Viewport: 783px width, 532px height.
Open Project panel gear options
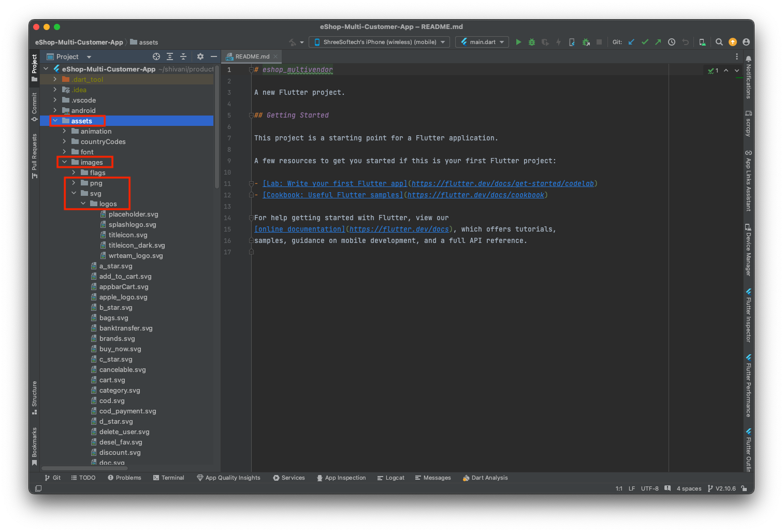[200, 56]
